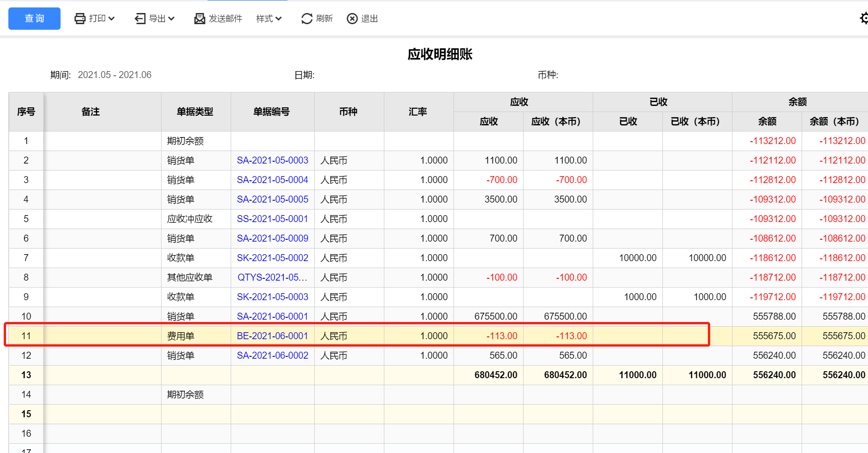Click the 余额（本币） sub-column header

pos(835,121)
